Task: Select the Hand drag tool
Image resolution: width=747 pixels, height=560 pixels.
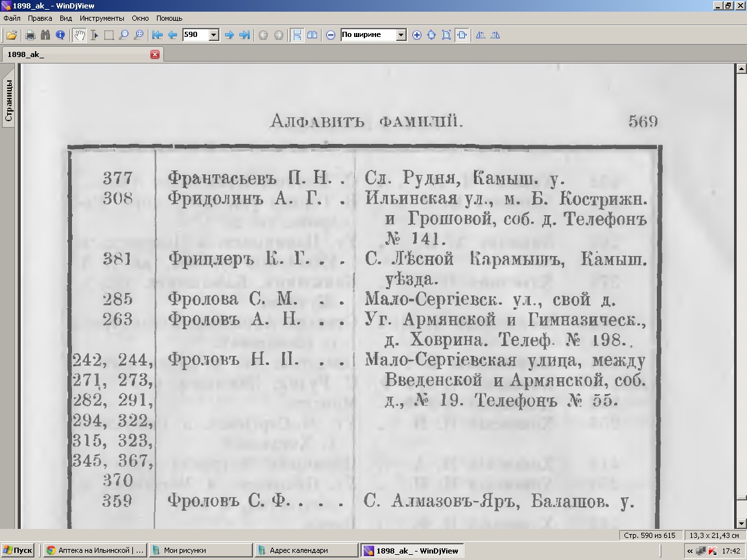Action: click(79, 35)
